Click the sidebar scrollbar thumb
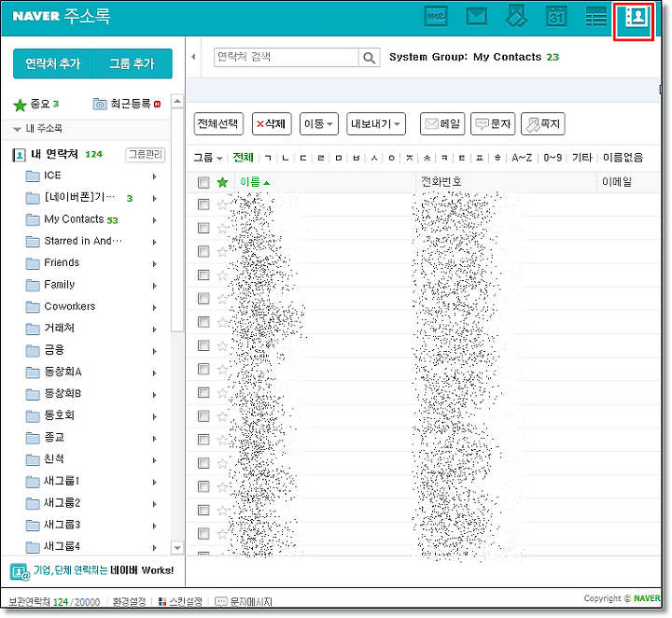Viewport: 672px width, 618px height. pyautogui.click(x=177, y=220)
